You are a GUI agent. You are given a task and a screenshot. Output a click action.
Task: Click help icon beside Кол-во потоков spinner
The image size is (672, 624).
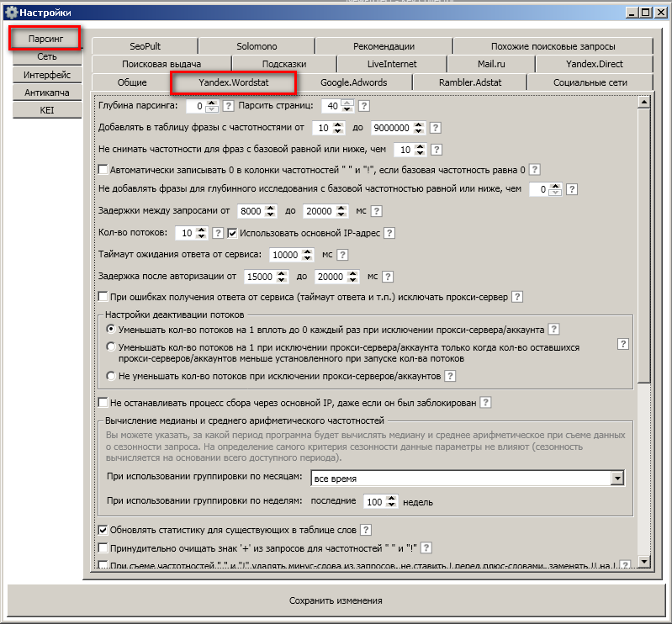pos(218,233)
